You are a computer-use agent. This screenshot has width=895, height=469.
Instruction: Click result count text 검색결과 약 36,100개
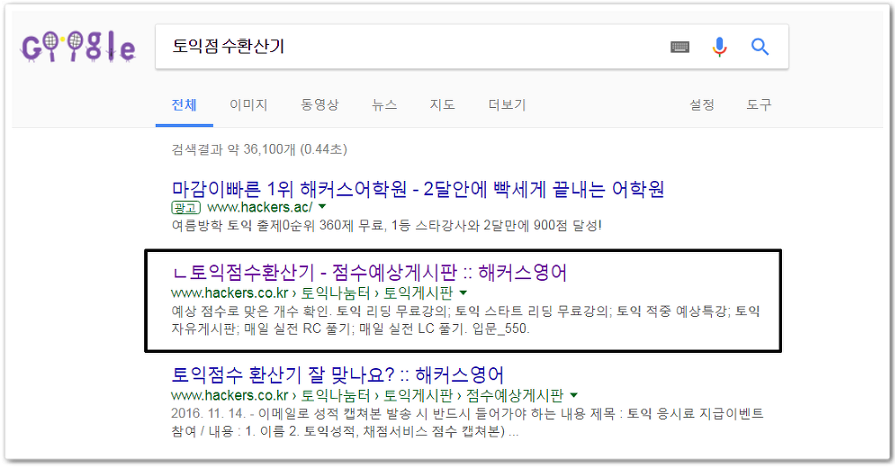coord(259,149)
